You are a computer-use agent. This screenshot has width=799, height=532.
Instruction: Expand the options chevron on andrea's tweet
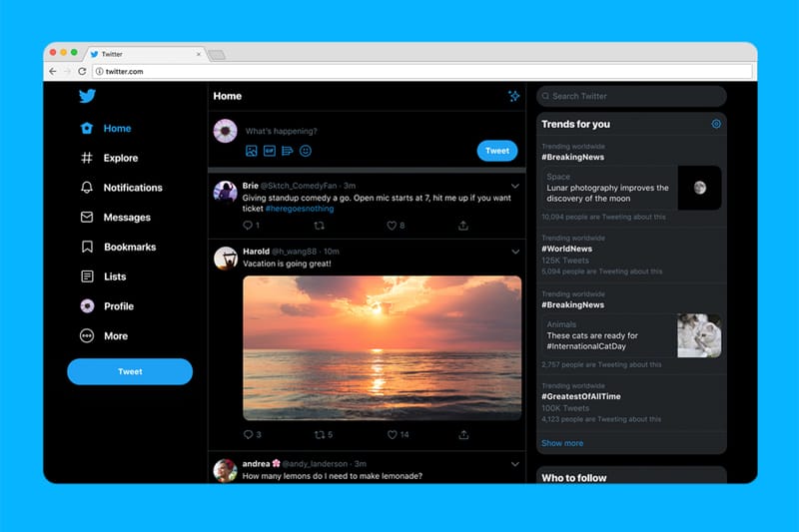515,464
